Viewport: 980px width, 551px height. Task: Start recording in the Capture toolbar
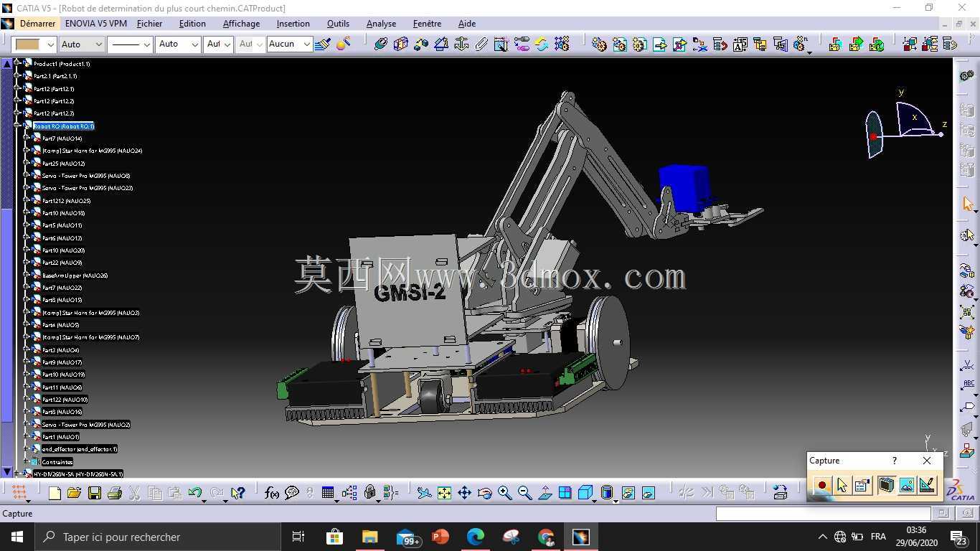tap(822, 486)
